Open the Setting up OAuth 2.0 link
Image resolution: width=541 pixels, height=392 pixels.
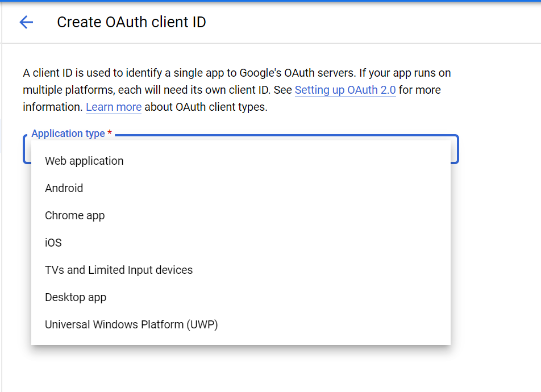click(x=345, y=90)
